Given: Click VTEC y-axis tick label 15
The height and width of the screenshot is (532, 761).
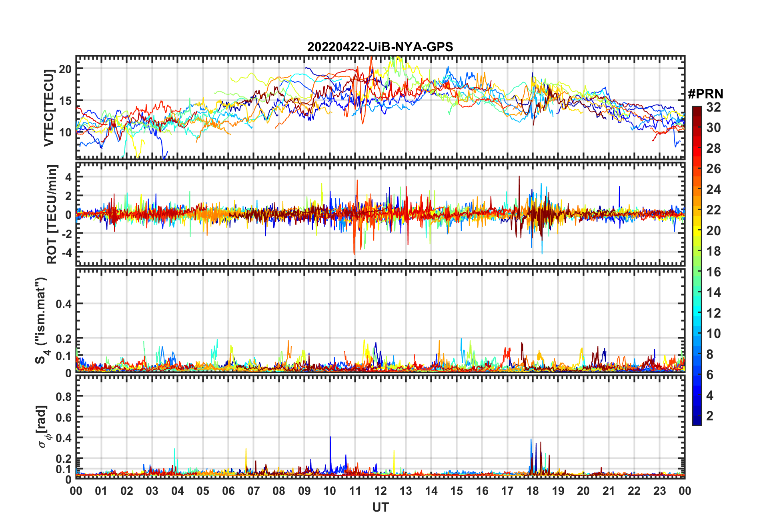Looking at the screenshot, I should [x=65, y=101].
